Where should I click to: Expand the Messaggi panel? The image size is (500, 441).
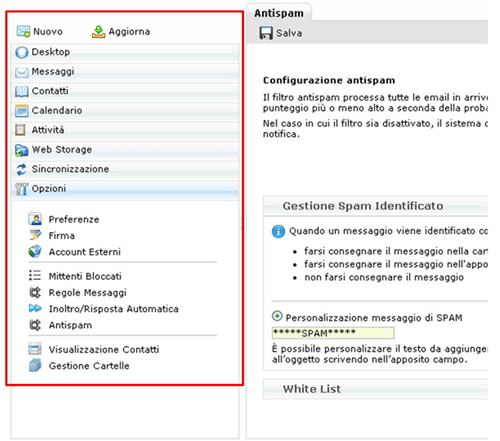125,72
